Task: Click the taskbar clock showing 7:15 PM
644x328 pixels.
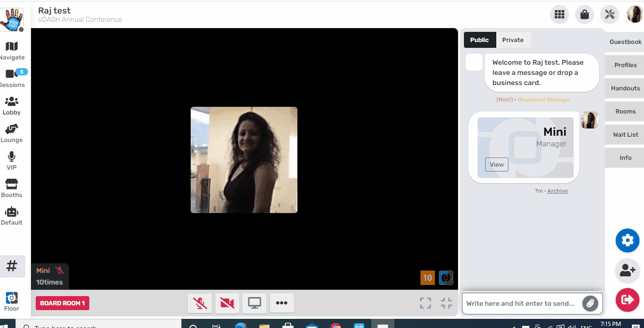Action: pos(611,324)
